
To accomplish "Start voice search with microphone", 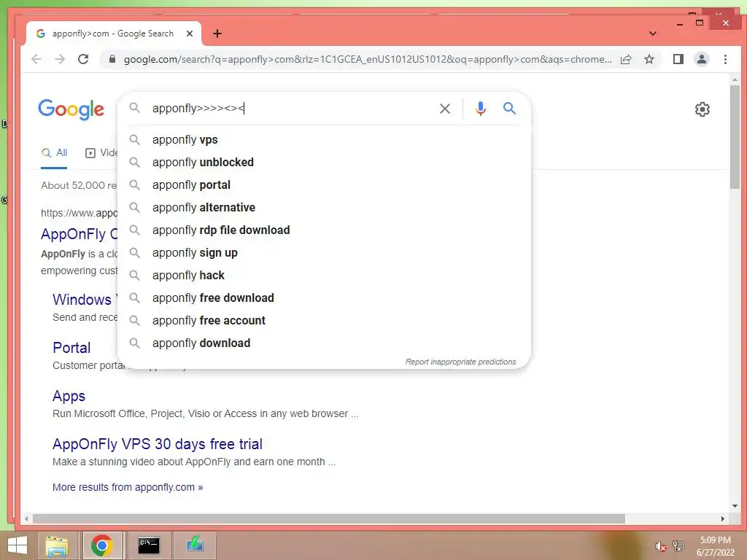I will coord(481,109).
